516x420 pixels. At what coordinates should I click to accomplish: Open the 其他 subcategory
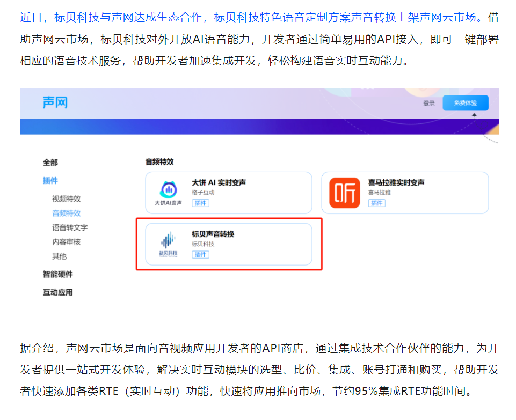pos(60,256)
